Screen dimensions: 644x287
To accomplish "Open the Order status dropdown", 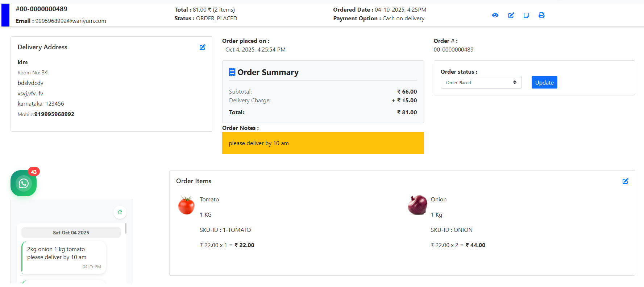I will tap(481, 82).
